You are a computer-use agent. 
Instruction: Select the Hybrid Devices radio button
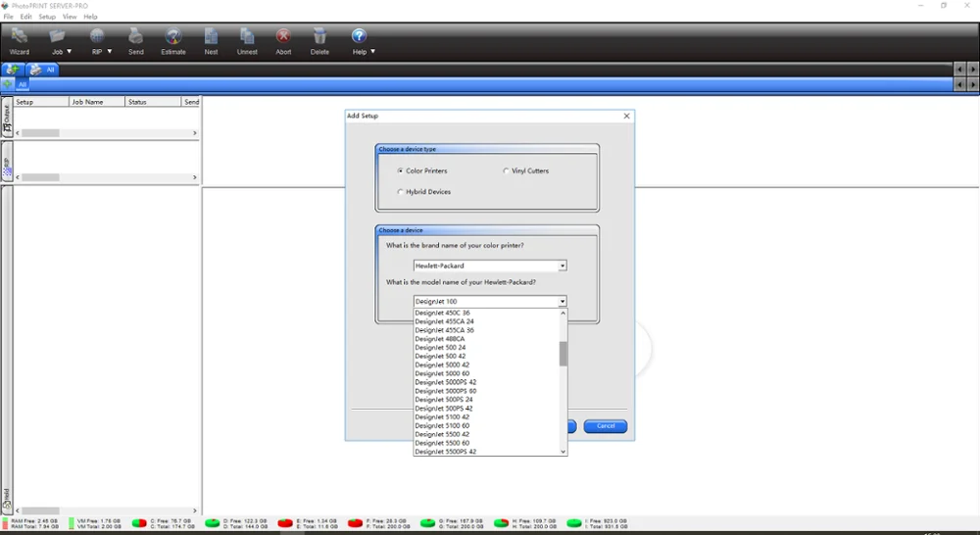[x=400, y=192]
